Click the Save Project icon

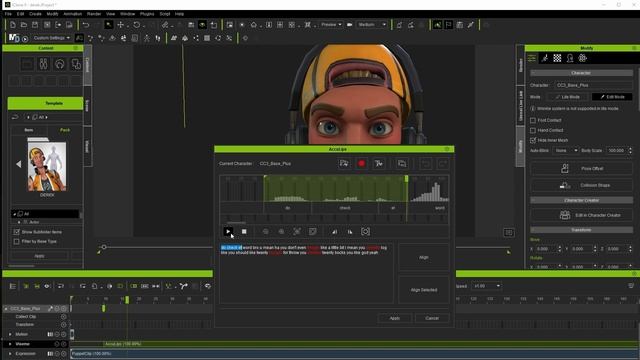(35, 25)
